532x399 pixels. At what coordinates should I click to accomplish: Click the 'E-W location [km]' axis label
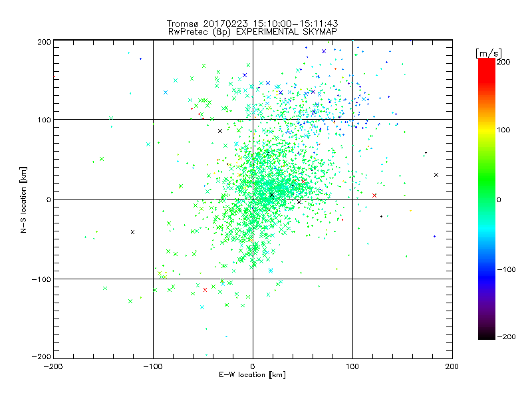(x=252, y=375)
